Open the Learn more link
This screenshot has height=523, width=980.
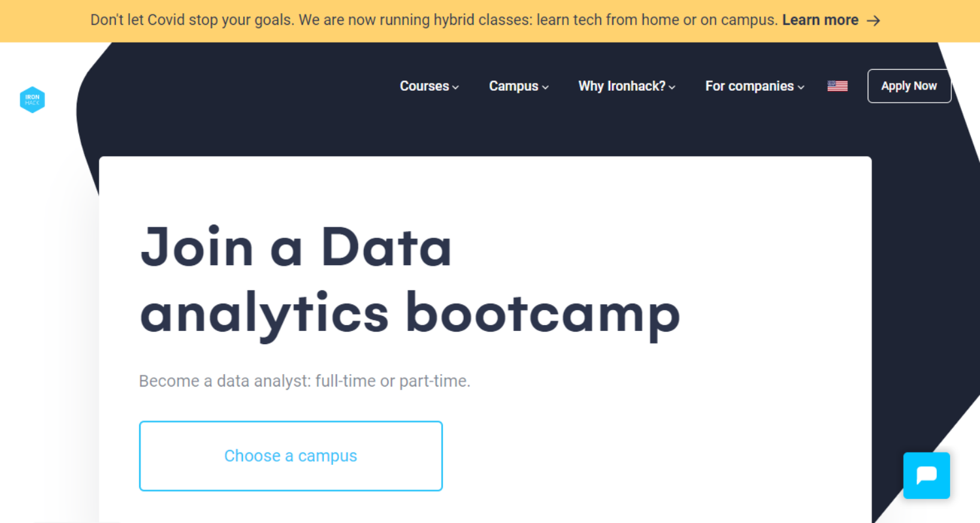[820, 20]
